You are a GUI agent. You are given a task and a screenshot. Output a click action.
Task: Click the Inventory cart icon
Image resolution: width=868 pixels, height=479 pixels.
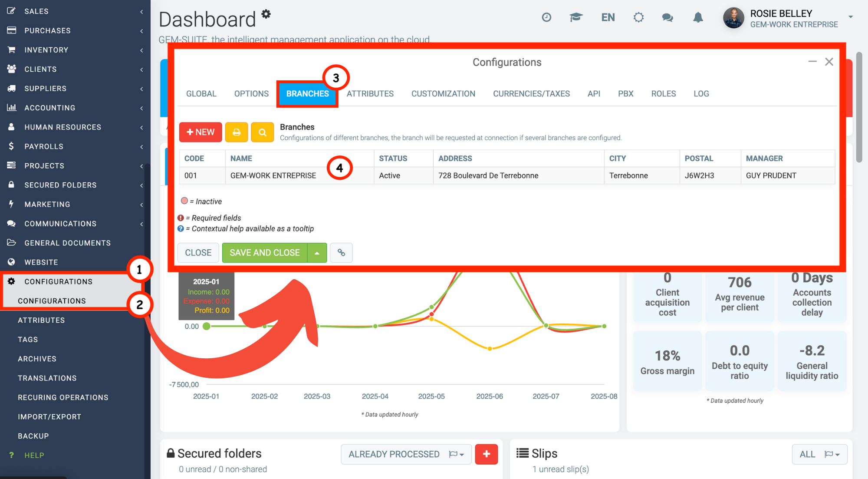tap(12, 50)
